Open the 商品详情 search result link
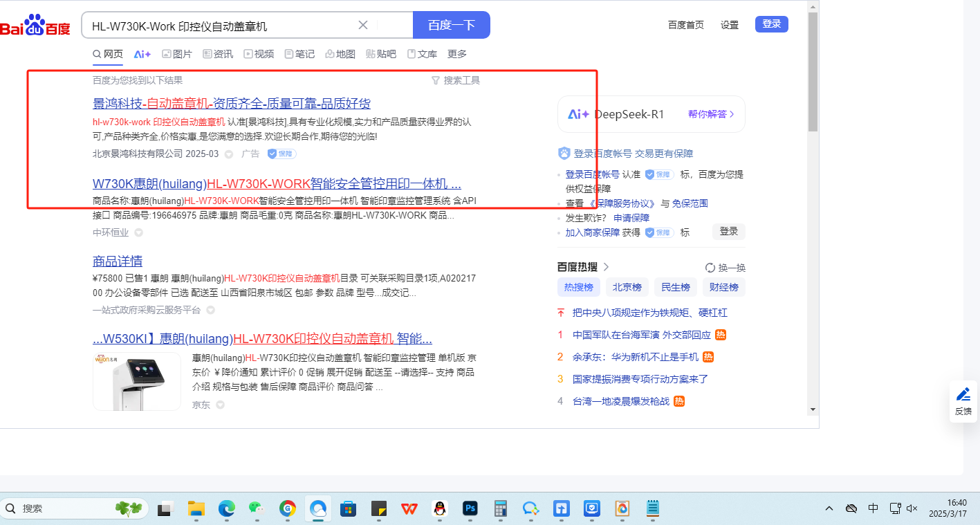The image size is (980, 525). click(x=118, y=261)
